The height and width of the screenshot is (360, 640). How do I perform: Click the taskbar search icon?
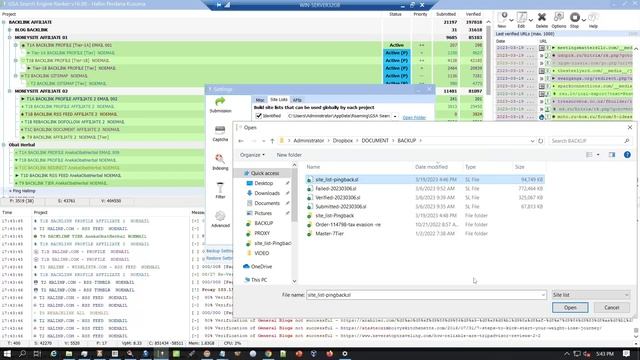22,353
